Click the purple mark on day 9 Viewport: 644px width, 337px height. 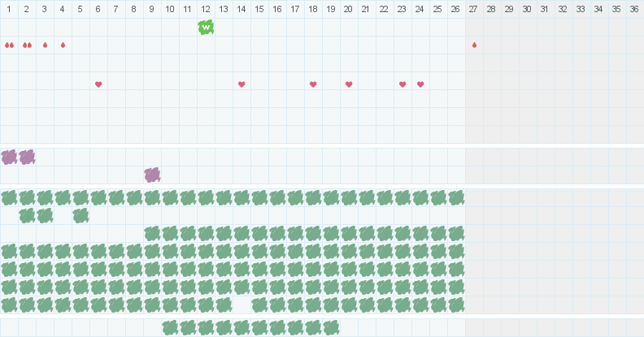tap(152, 175)
